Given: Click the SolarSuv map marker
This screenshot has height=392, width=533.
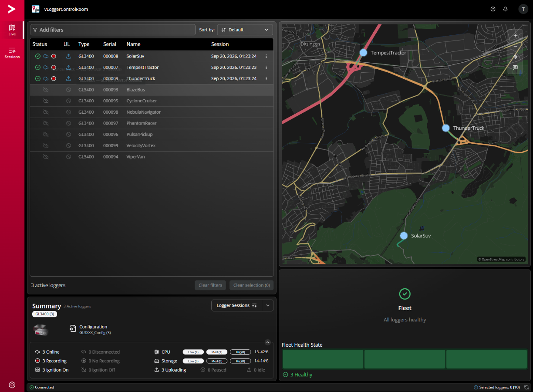Looking at the screenshot, I should tap(404, 236).
